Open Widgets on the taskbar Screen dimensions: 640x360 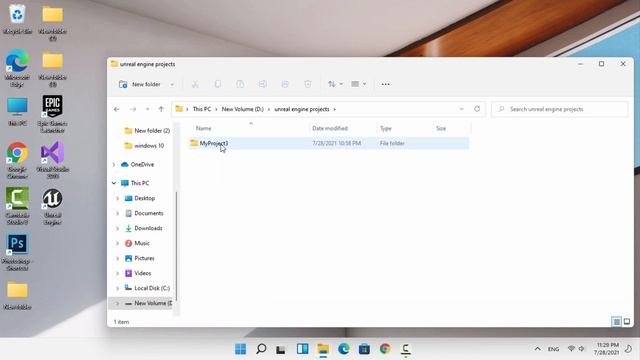302,349
